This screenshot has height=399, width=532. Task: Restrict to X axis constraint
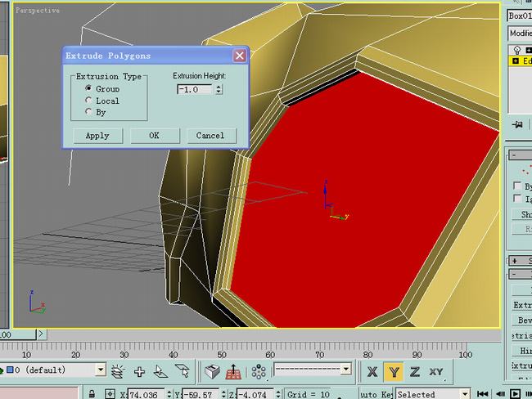point(372,372)
